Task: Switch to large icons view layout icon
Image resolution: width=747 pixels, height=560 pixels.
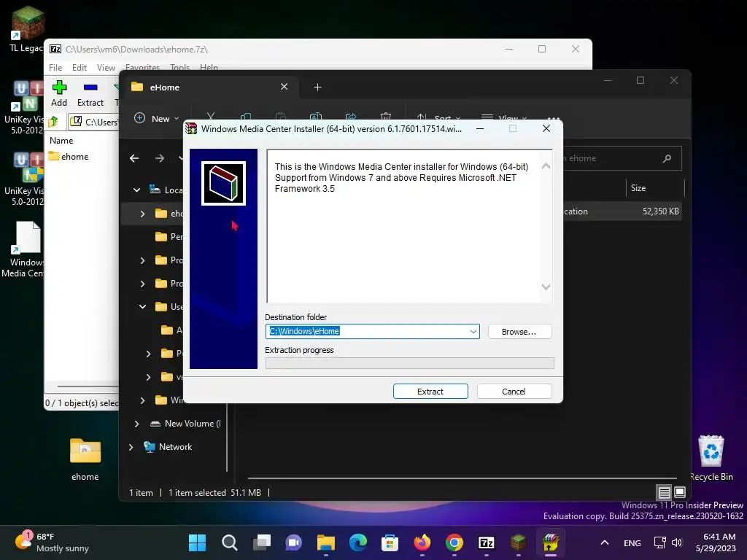Action: coord(680,492)
